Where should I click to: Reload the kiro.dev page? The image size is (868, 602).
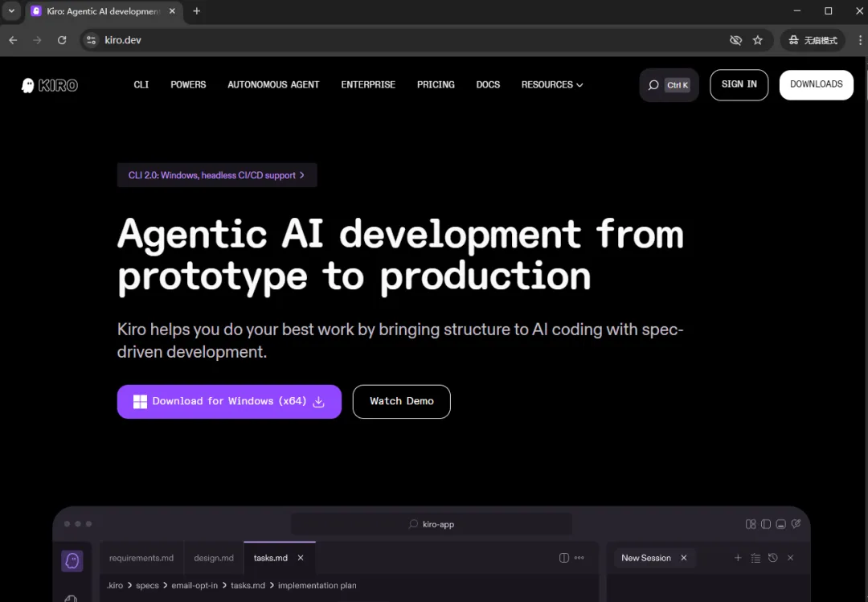pyautogui.click(x=62, y=40)
